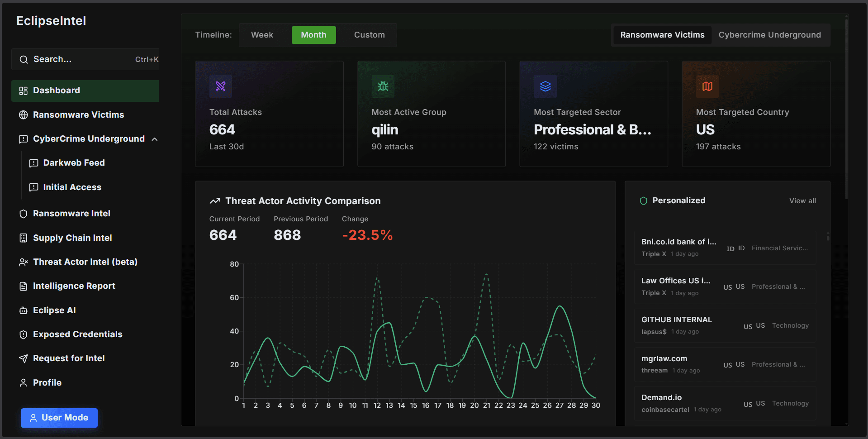Click the layers icon for Most Targeted Sector
This screenshot has height=439, width=868.
545,86
